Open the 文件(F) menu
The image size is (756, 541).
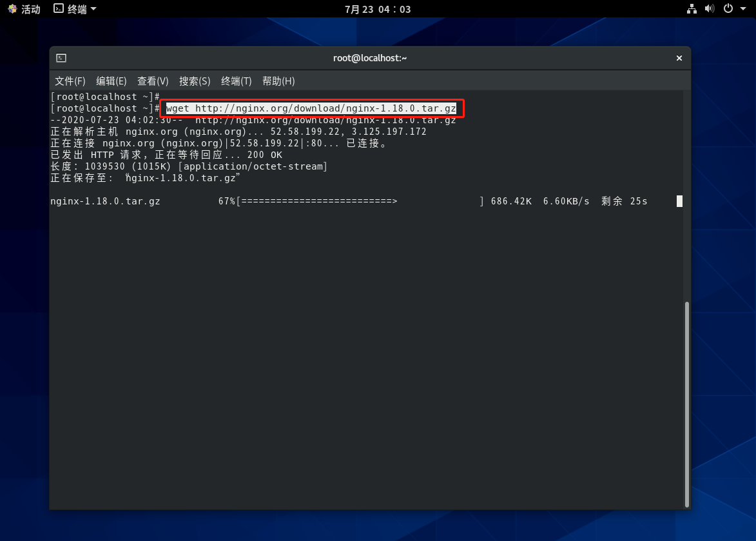coord(70,81)
